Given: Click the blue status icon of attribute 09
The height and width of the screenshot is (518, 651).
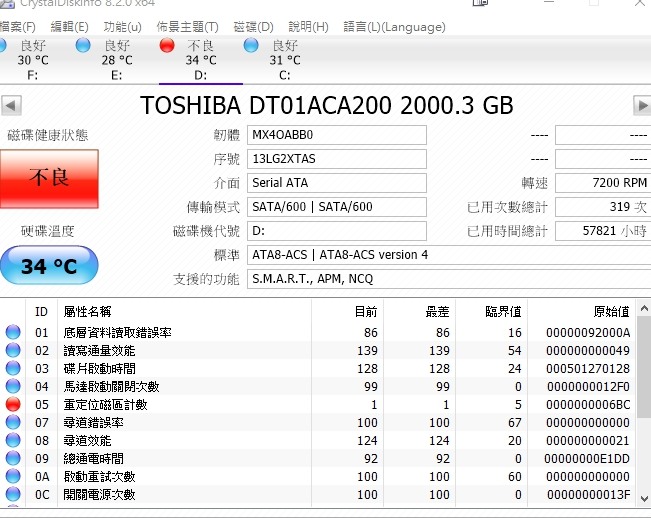Looking at the screenshot, I should pyautogui.click(x=13, y=458).
